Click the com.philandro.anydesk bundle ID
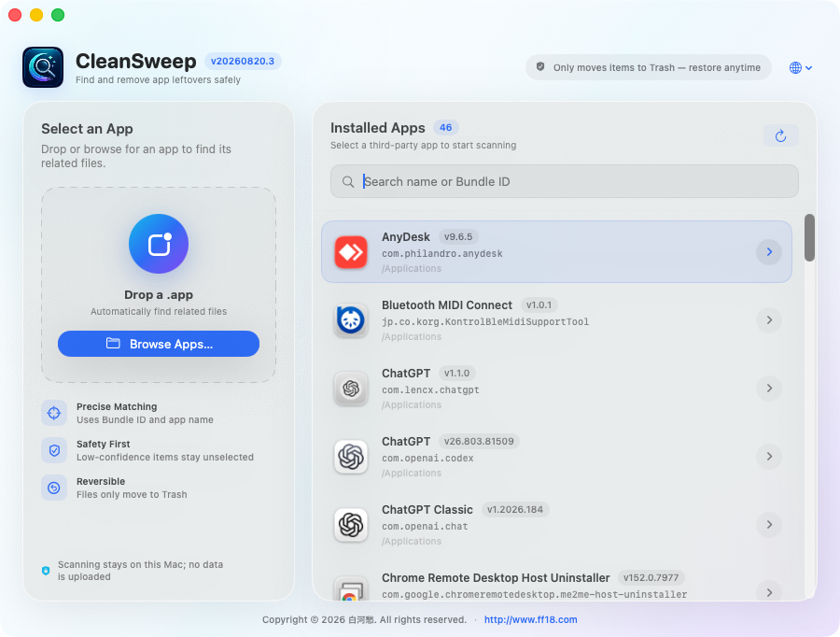This screenshot has width=840, height=637. click(x=442, y=254)
